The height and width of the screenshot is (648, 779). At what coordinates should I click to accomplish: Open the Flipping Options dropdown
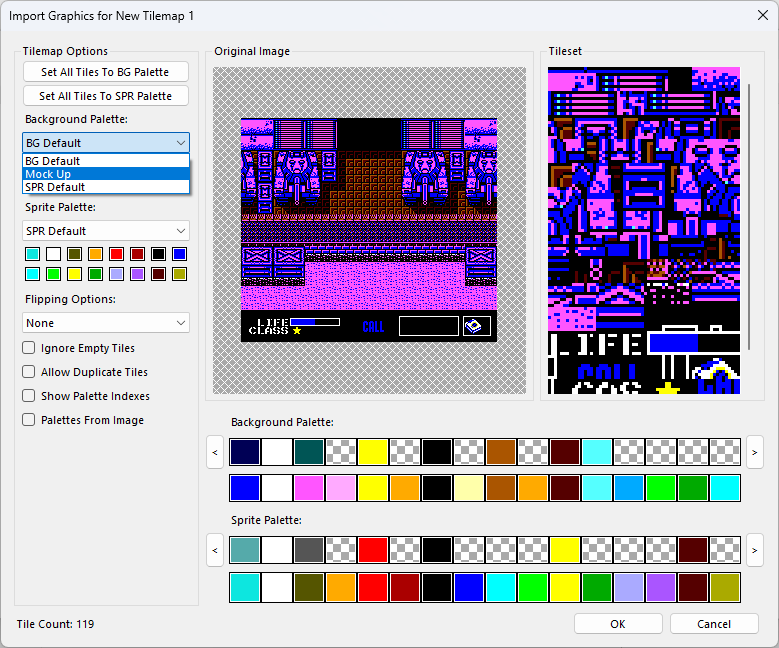pos(106,323)
